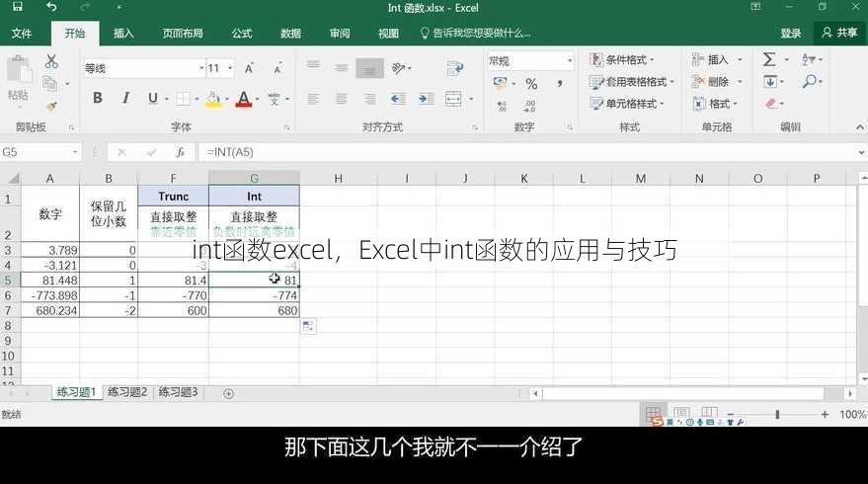Toggle Underline formatting
The image size is (868, 484).
point(153,98)
